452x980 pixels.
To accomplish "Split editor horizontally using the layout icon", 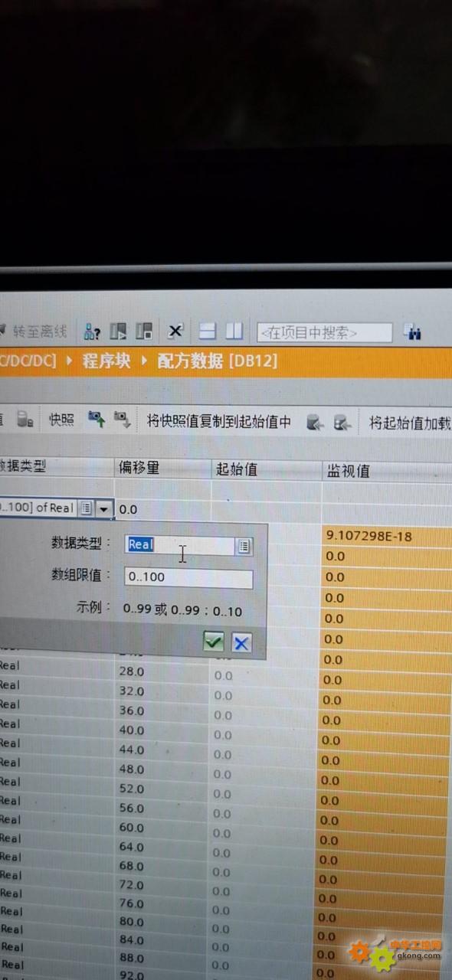I will (208, 331).
